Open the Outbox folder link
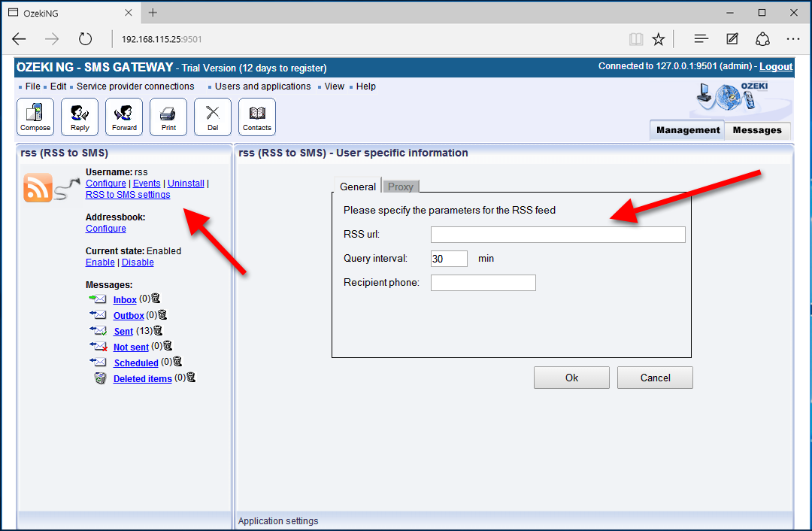This screenshot has height=531, width=812. click(129, 315)
